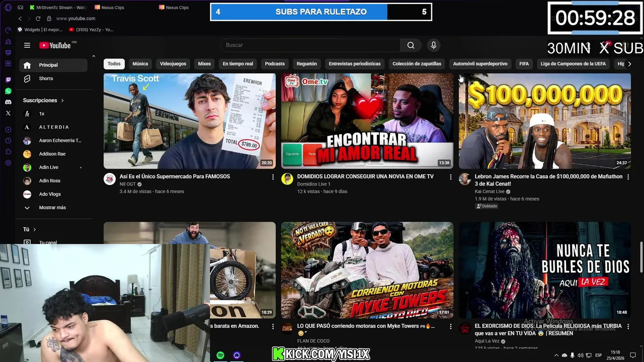Open the Adin Live subscription
Screen dimensions: 644x362
(53, 167)
